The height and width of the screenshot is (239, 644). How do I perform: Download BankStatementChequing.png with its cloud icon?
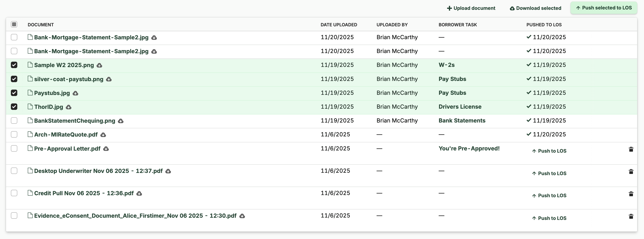coord(120,121)
